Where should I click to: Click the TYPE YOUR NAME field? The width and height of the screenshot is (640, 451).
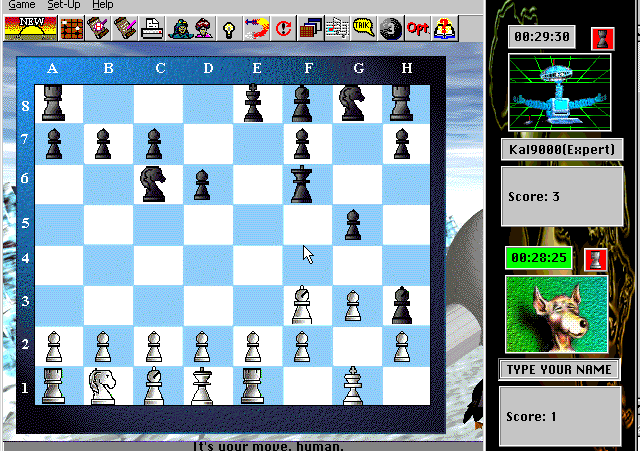560,370
